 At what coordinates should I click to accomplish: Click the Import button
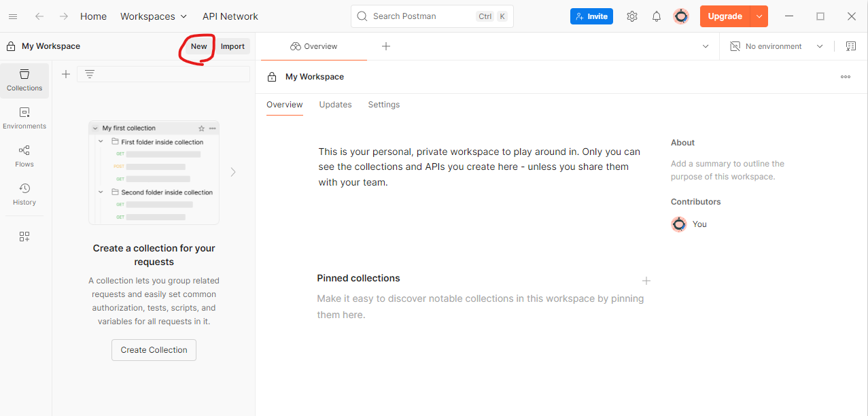coord(232,46)
